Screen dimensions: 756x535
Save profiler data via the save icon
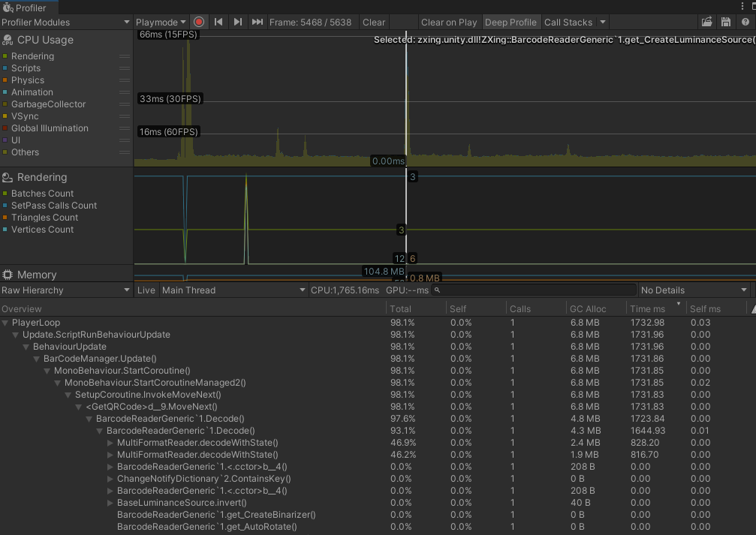tap(724, 22)
